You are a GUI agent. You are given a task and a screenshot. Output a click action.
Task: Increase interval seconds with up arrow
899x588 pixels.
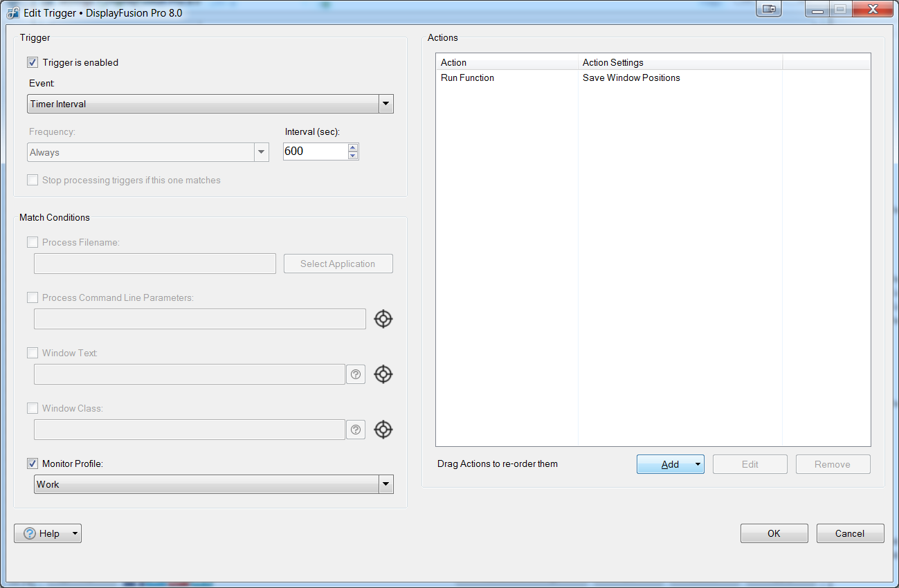click(x=353, y=147)
